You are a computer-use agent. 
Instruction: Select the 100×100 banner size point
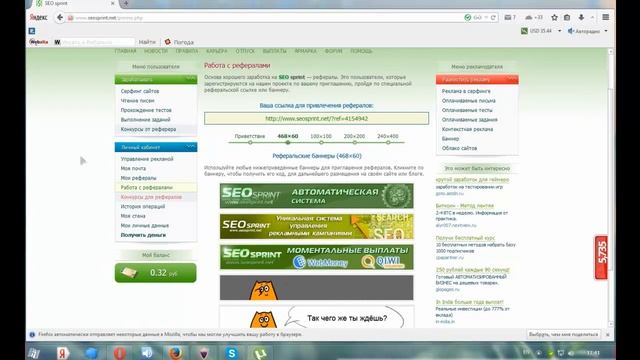click(x=321, y=142)
